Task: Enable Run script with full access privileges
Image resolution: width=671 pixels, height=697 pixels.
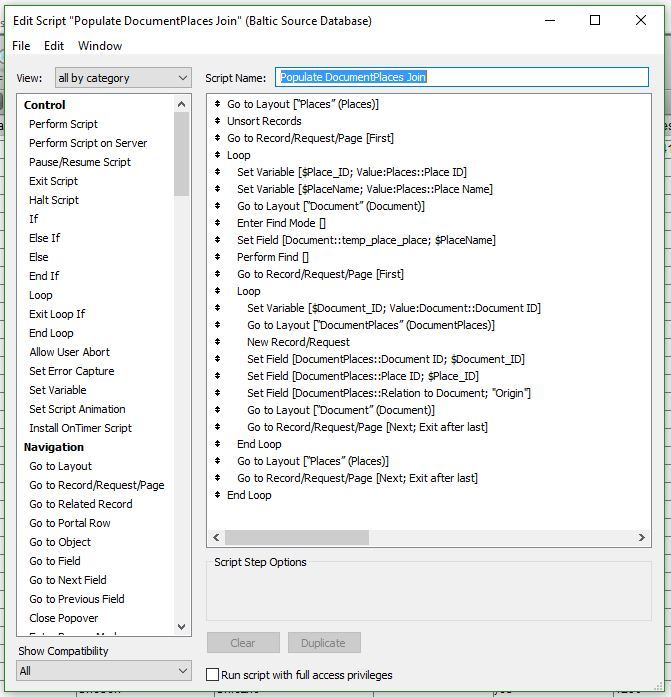Action: (212, 675)
